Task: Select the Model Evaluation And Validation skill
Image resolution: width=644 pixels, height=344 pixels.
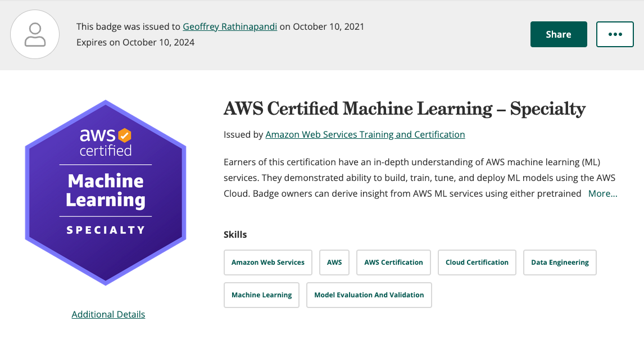Action: (x=369, y=295)
